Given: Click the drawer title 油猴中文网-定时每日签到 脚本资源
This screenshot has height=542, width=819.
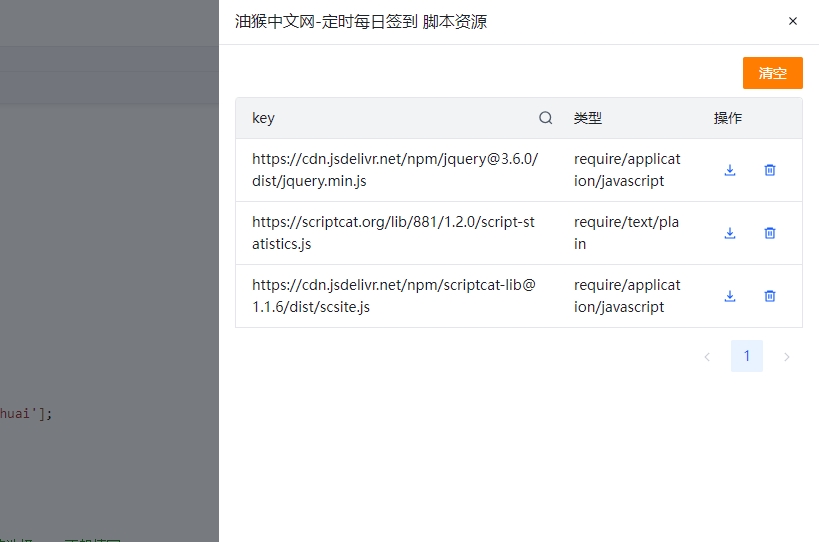Looking at the screenshot, I should point(361,21).
